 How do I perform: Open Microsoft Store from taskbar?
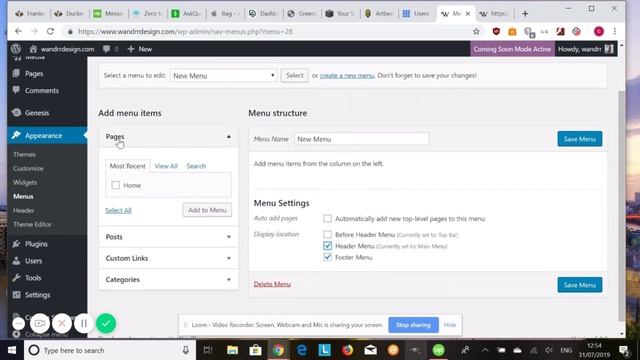pyautogui.click(x=256, y=350)
